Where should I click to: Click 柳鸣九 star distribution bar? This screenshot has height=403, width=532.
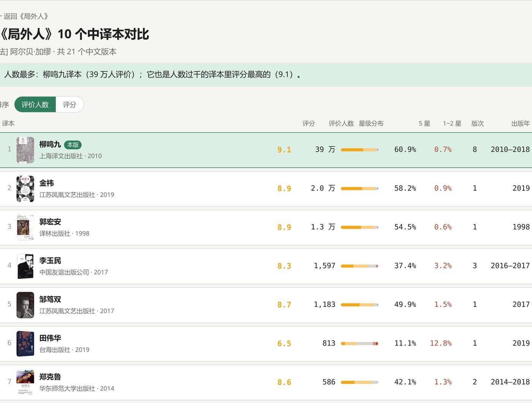pyautogui.click(x=359, y=150)
